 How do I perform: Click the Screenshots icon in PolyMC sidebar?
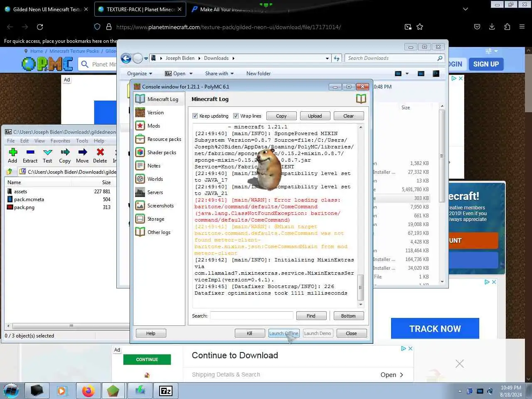coord(140,206)
